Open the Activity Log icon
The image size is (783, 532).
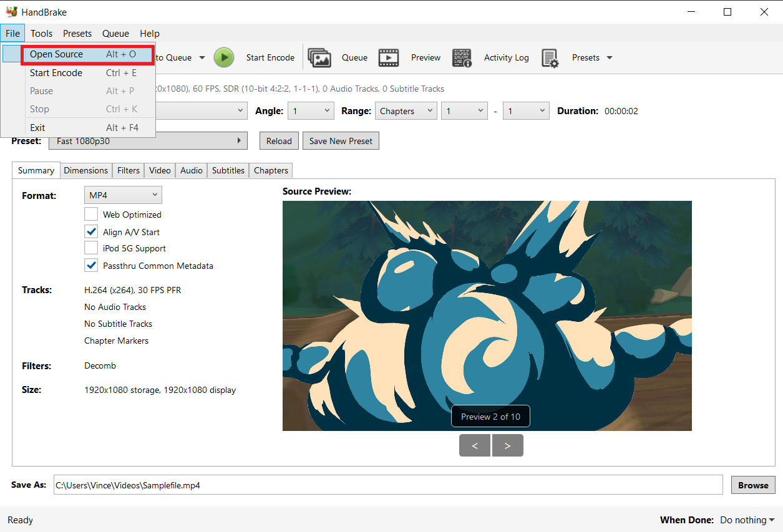click(x=462, y=57)
